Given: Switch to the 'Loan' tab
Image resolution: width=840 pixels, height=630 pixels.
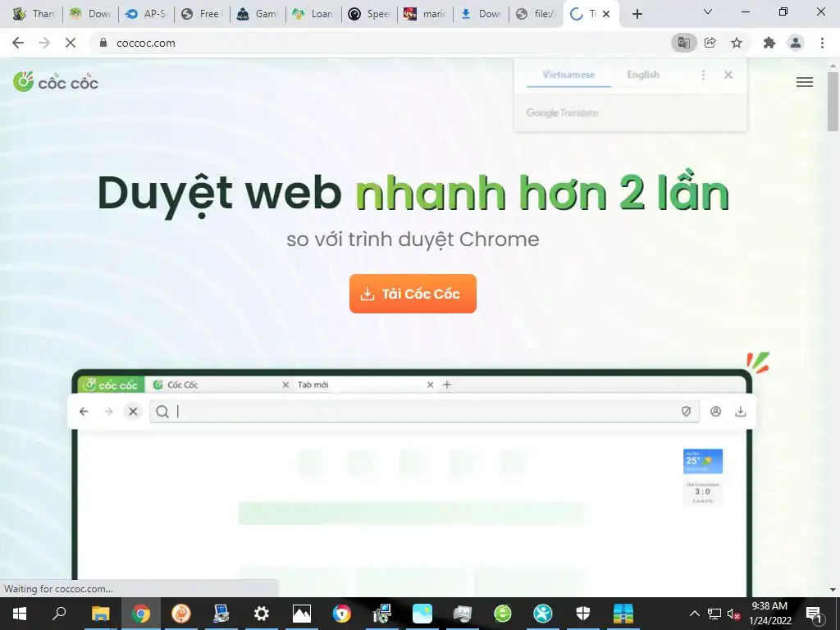Looking at the screenshot, I should click(314, 14).
